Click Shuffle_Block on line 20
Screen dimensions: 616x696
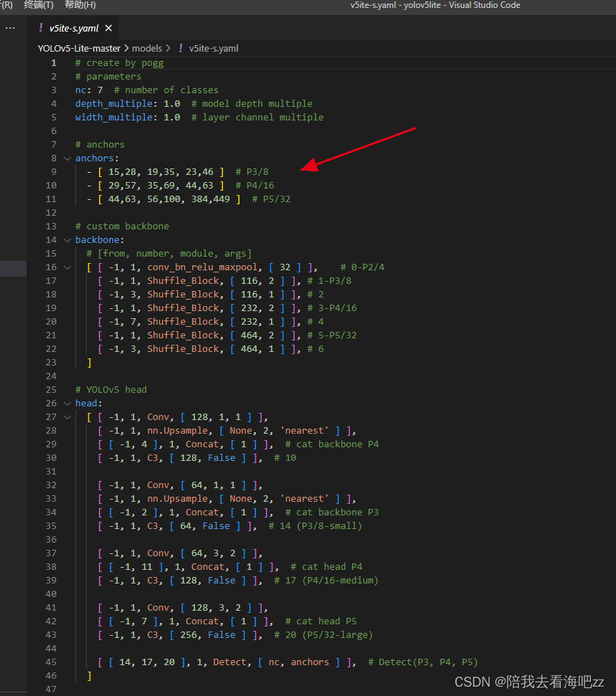pos(183,322)
